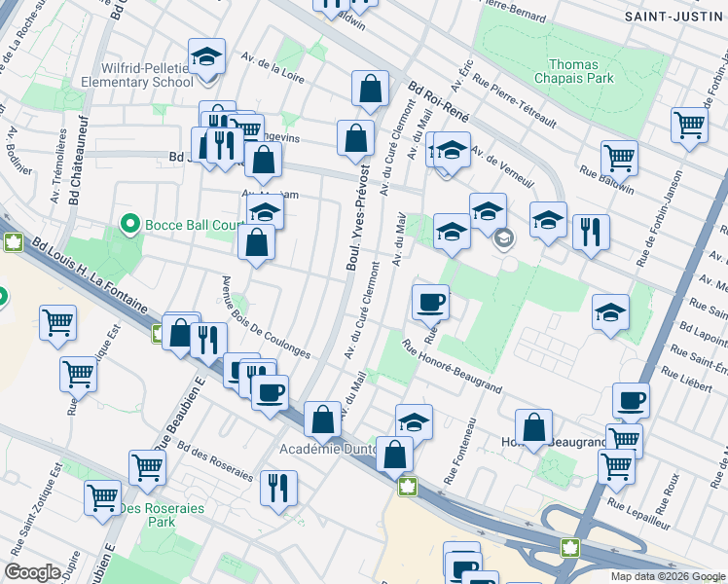This screenshot has width=728, height=584.
Task: Click the shopping bag marker at Honoré-Beaugrand station
Action: (x=534, y=429)
